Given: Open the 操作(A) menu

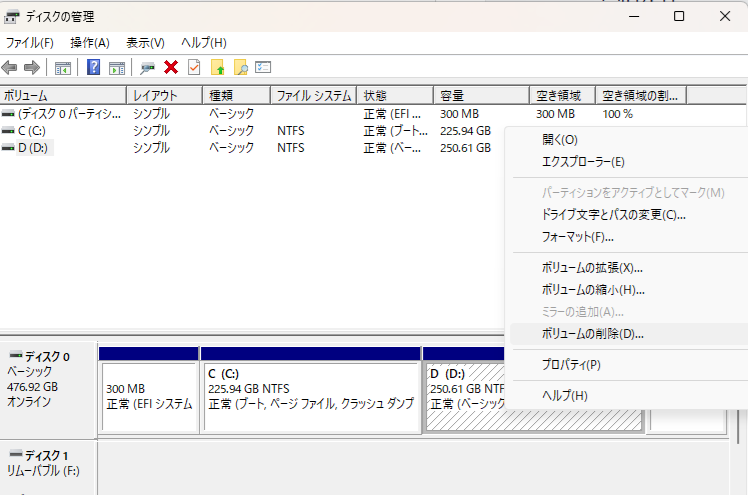Looking at the screenshot, I should click(90, 43).
